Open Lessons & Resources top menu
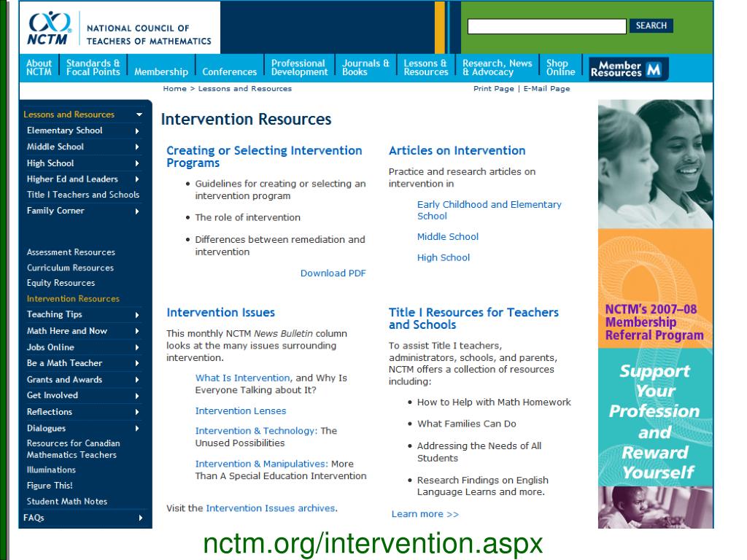The width and height of the screenshot is (747, 560). click(x=426, y=68)
